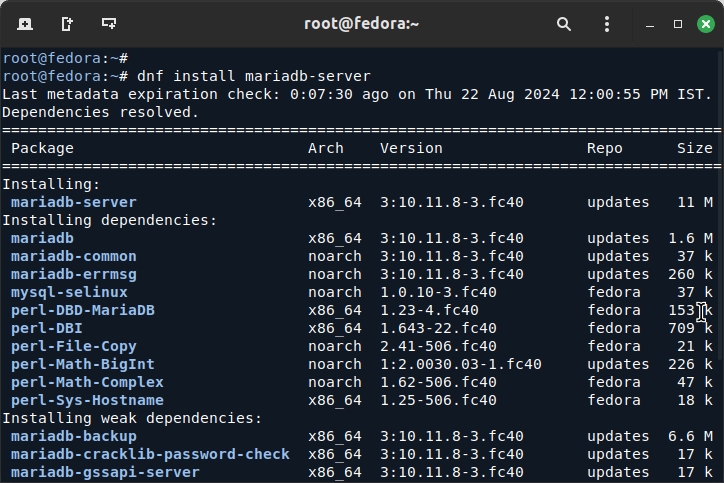Screen dimensions: 724x483
Task: Select the perl-Math-Complex package name
Action: click(x=87, y=382)
